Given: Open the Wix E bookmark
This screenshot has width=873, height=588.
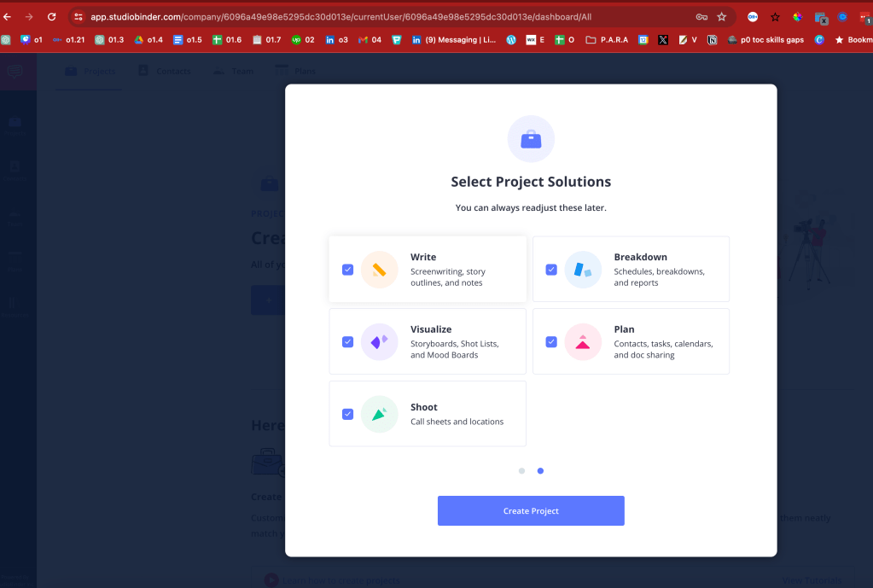Looking at the screenshot, I should pyautogui.click(x=536, y=39).
